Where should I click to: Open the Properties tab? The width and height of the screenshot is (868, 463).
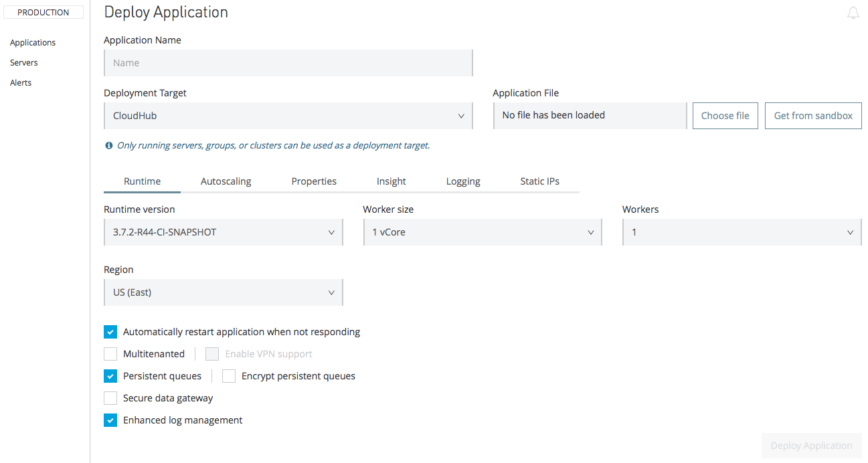tap(314, 181)
